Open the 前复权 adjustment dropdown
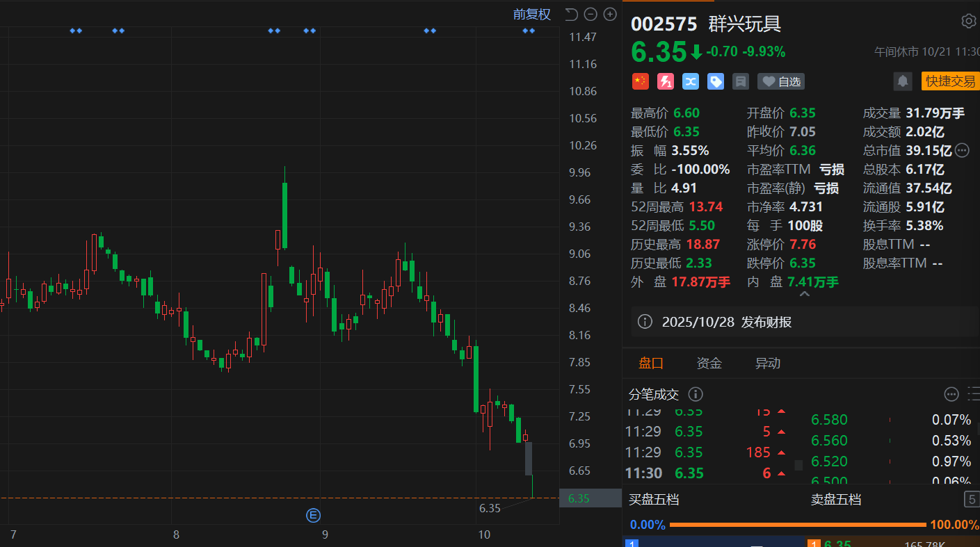Viewport: 980px width, 547px height. tap(531, 14)
